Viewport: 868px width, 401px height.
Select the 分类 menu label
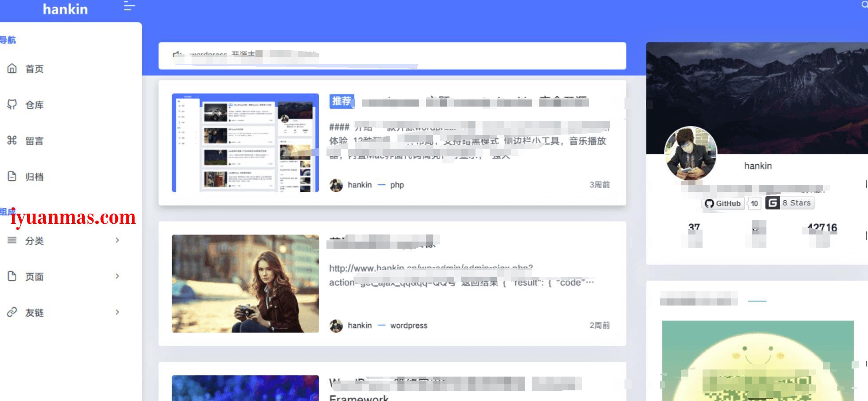[35, 241]
